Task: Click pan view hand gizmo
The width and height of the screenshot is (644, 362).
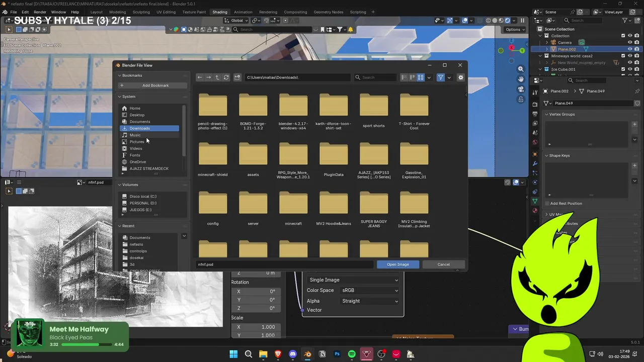Action: tap(521, 79)
